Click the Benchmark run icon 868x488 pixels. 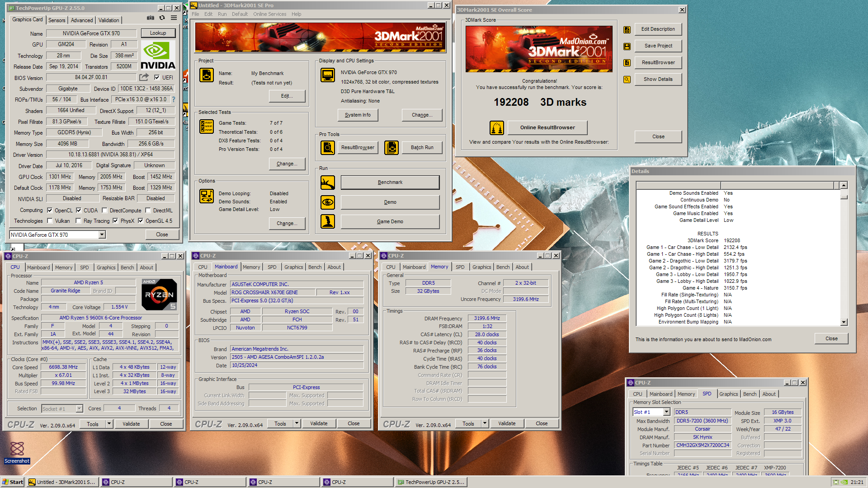328,183
